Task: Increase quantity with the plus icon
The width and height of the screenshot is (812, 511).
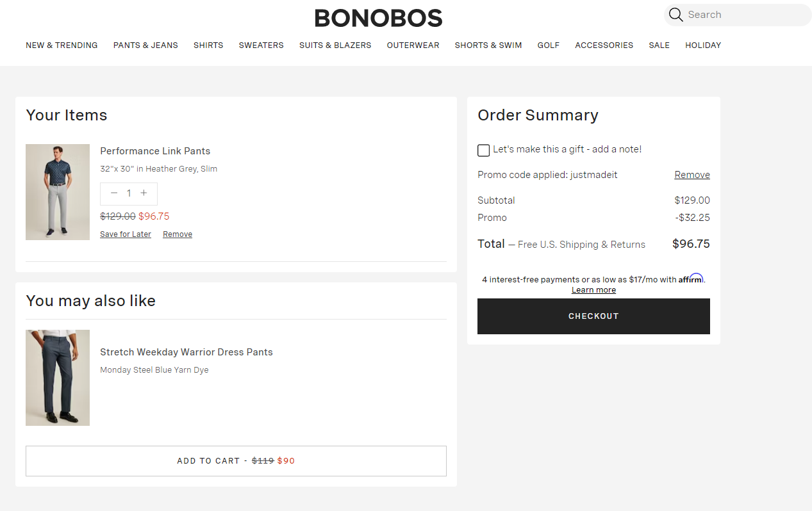Action: point(144,193)
